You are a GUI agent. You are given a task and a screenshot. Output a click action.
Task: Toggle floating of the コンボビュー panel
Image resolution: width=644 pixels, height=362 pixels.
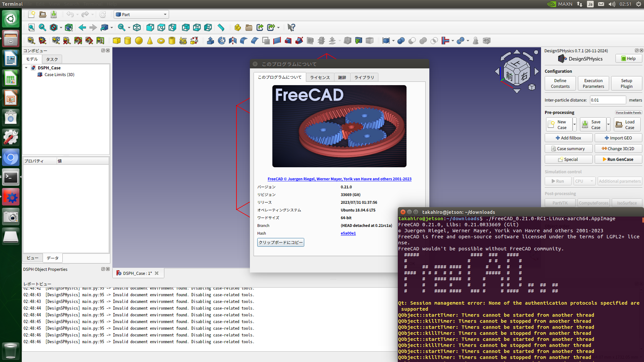103,51
